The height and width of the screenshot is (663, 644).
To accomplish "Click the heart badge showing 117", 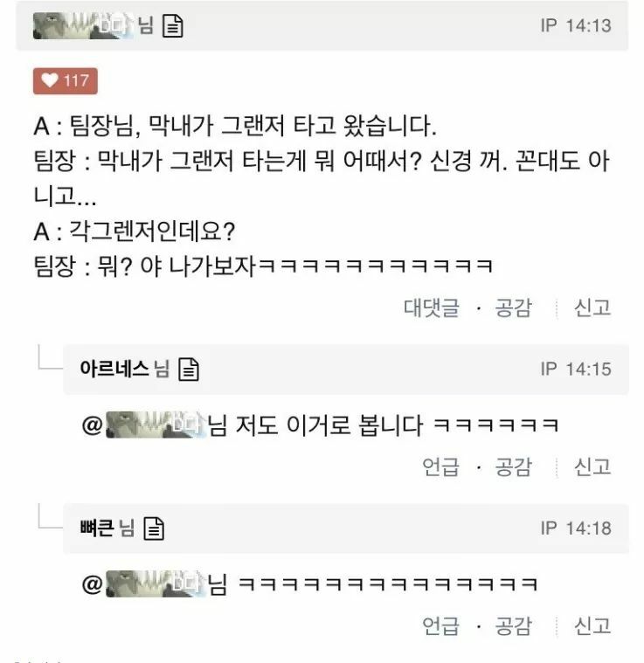I will coord(66,81).
